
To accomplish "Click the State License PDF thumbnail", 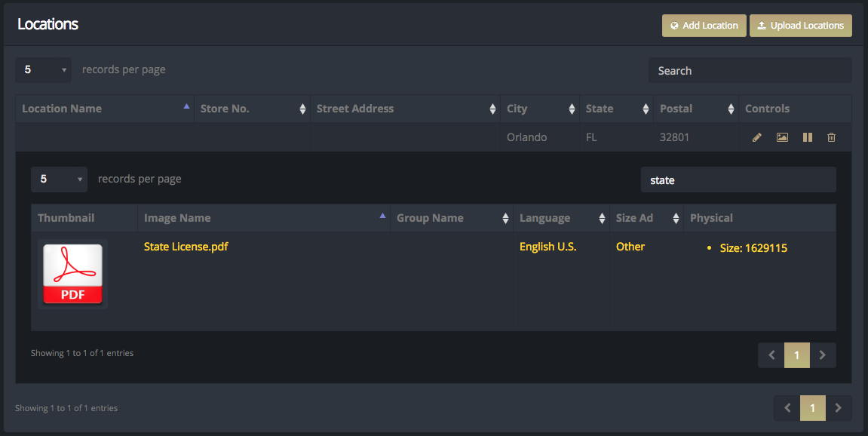I will click(x=72, y=275).
